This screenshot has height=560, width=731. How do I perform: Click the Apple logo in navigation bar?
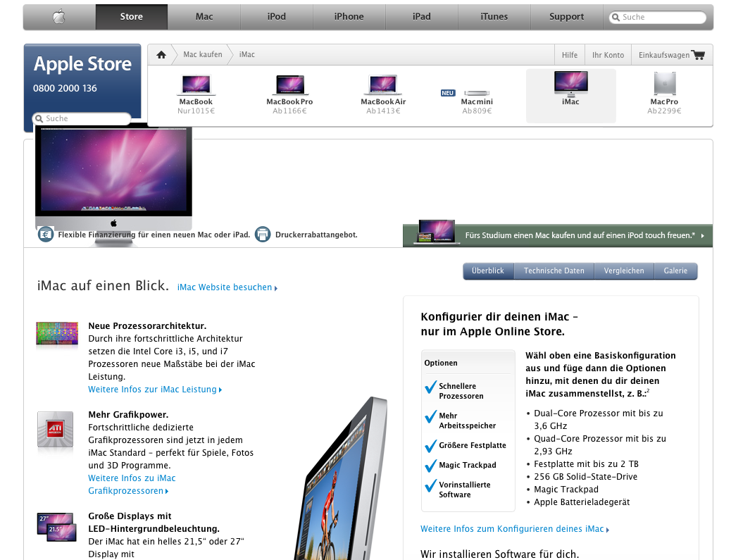tap(59, 17)
